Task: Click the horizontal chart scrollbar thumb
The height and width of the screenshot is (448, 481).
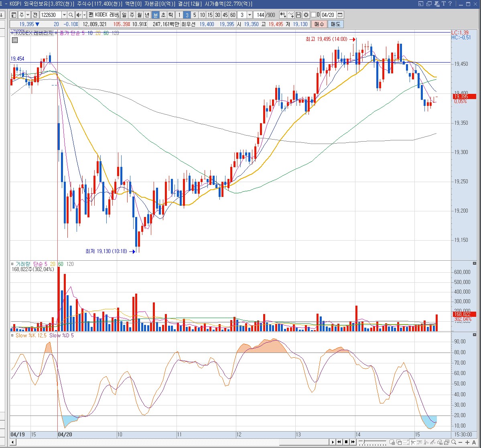Action: tap(304, 442)
